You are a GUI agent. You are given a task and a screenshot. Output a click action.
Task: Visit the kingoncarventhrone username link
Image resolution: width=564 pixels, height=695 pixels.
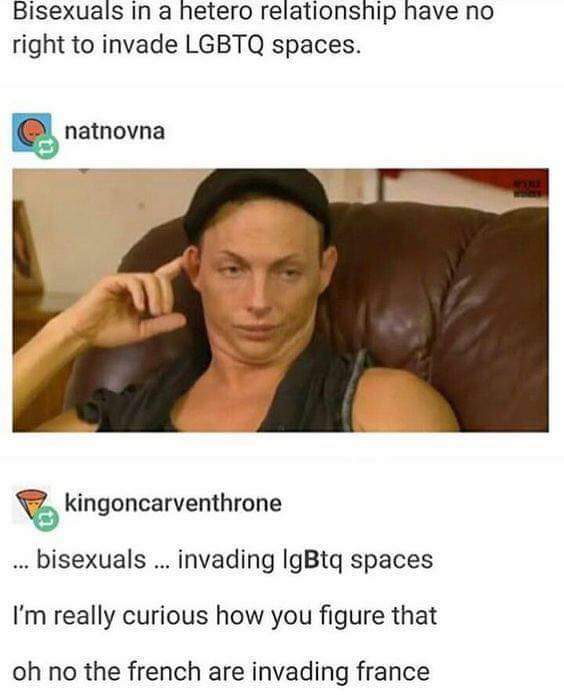coord(173,504)
